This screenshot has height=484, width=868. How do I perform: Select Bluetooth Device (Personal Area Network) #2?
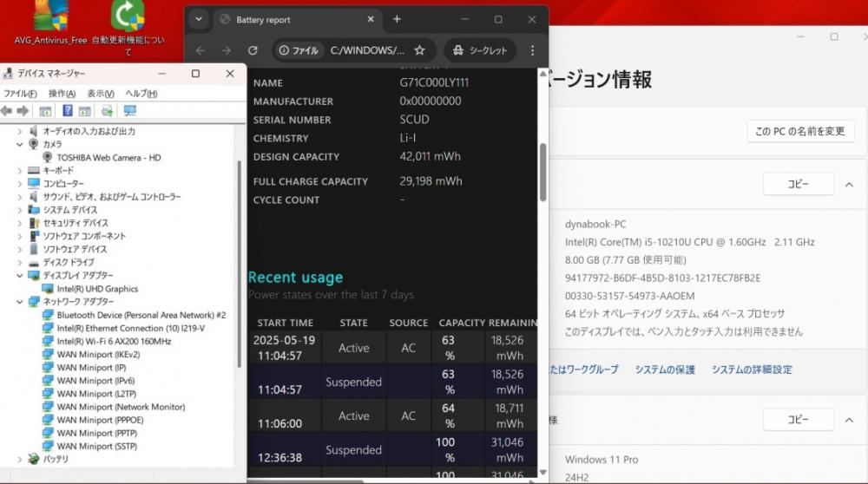[x=141, y=315]
